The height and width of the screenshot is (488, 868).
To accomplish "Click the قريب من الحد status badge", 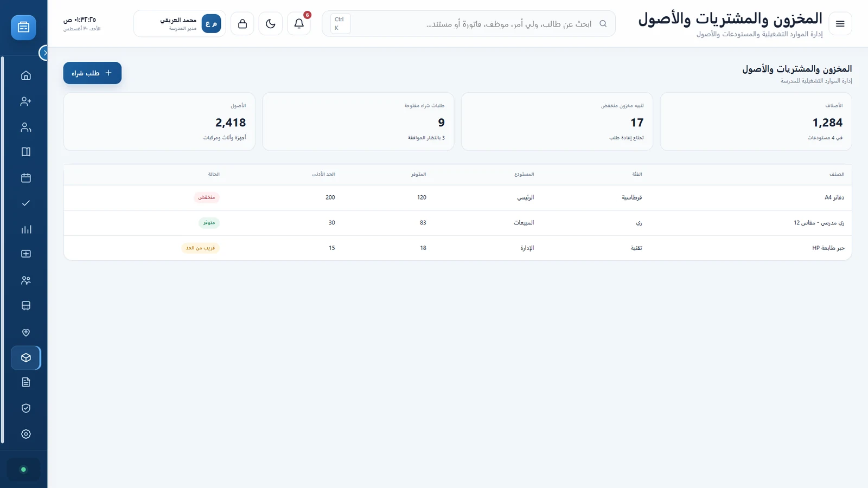I will [x=201, y=248].
